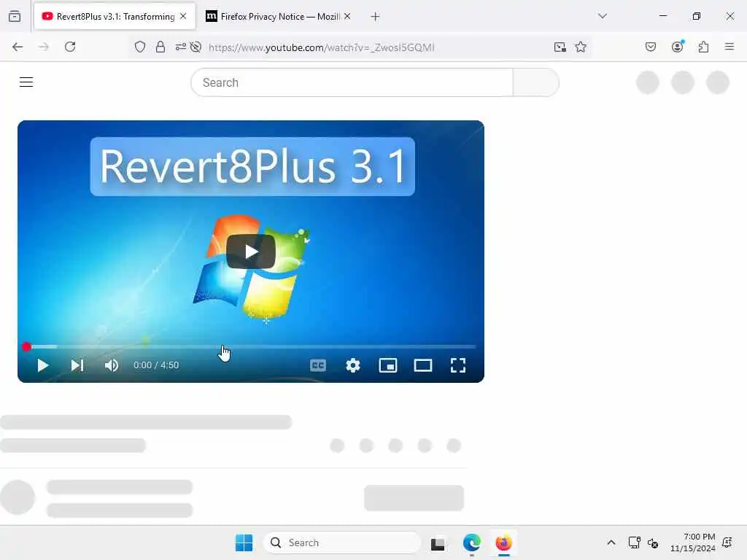The image size is (747, 560).
Task: Click the red scrubber at the start
Action: [x=27, y=346]
